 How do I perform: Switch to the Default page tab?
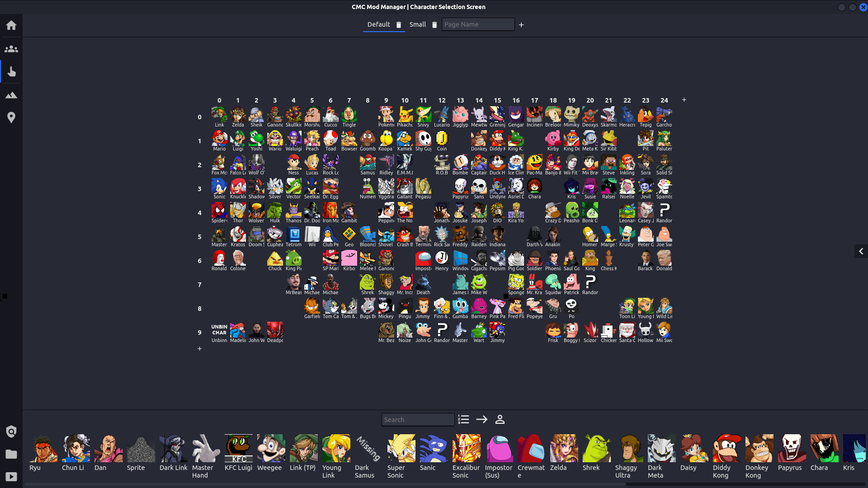point(378,24)
